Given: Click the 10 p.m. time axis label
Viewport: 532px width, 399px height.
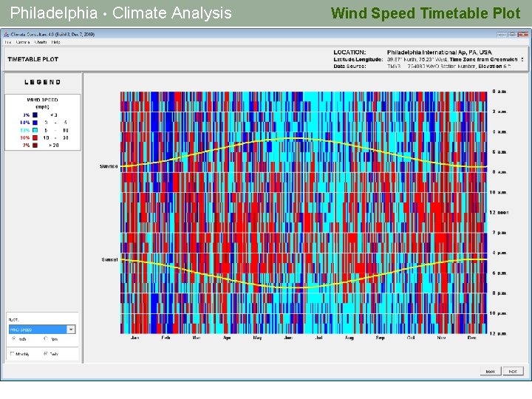Looking at the screenshot, I should [498, 313].
